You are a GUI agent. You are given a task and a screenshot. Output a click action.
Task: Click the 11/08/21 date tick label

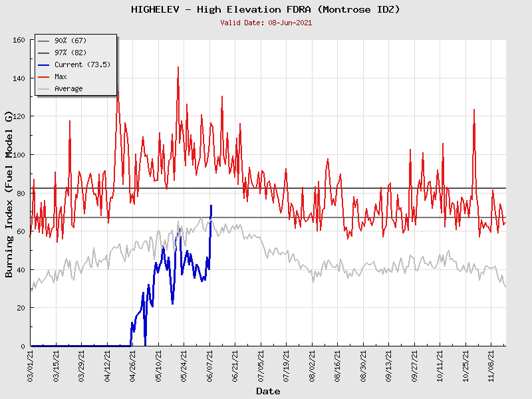tap(491, 366)
